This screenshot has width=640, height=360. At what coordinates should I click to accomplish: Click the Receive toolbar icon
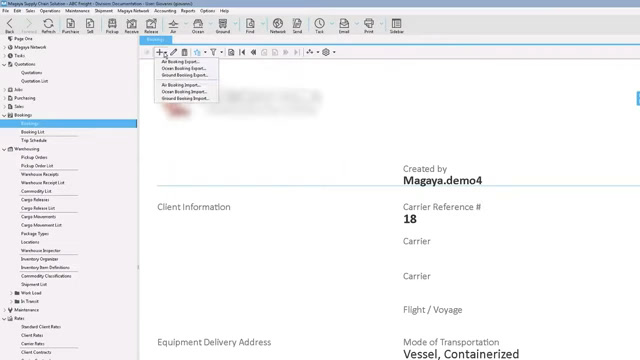coord(131,24)
